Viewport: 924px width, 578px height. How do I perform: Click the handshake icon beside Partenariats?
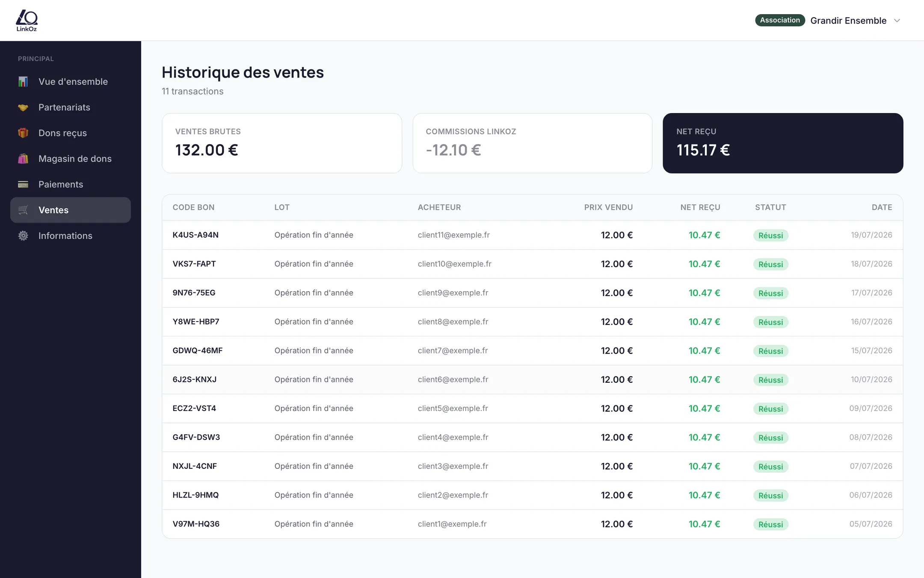pyautogui.click(x=23, y=107)
